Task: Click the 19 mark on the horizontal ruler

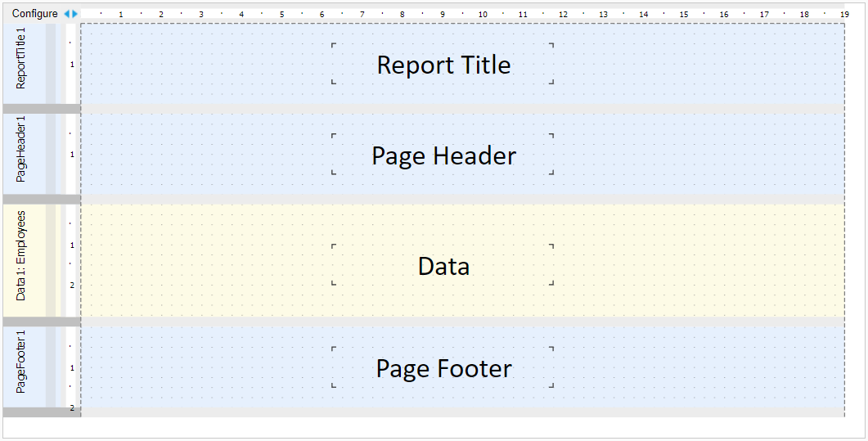Action: 844,14
